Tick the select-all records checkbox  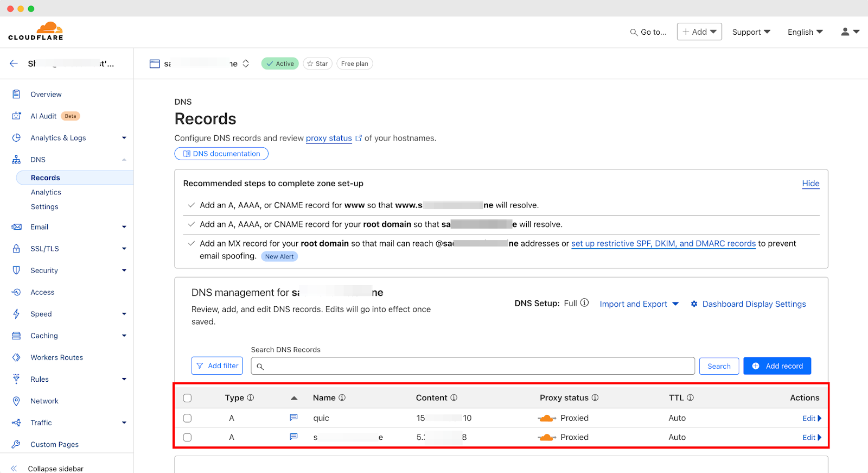pos(188,398)
